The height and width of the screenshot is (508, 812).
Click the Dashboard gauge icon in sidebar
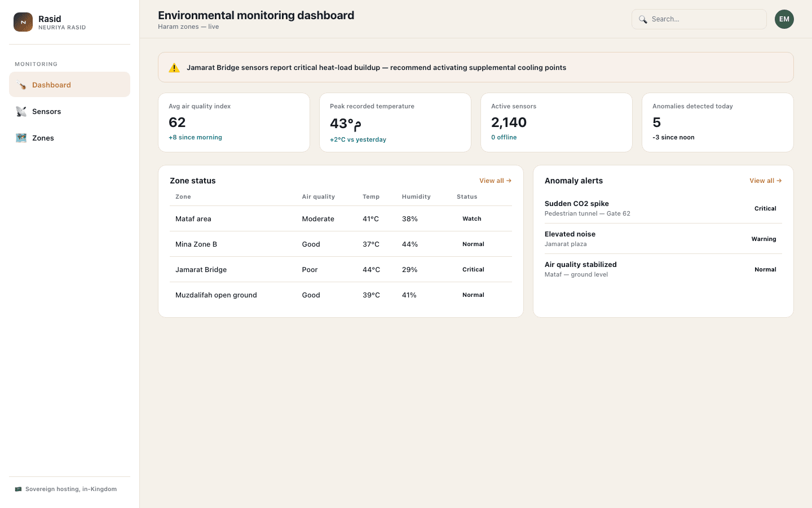pyautogui.click(x=21, y=85)
